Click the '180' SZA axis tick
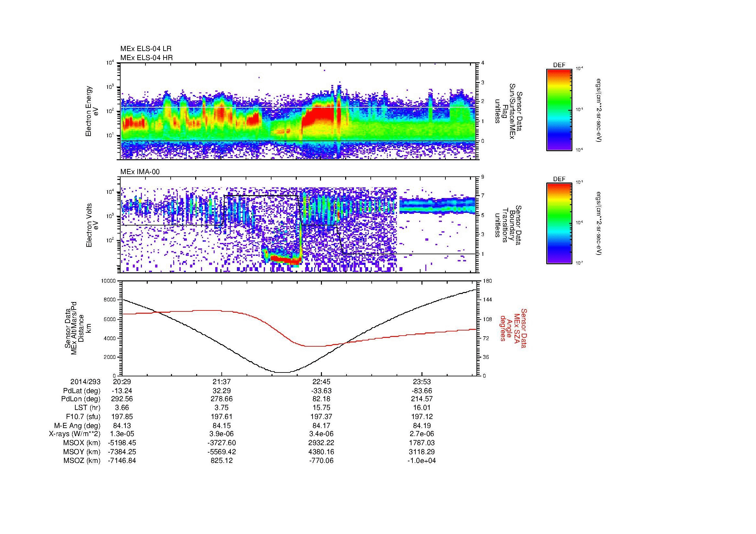The image size is (756, 534). 487,281
